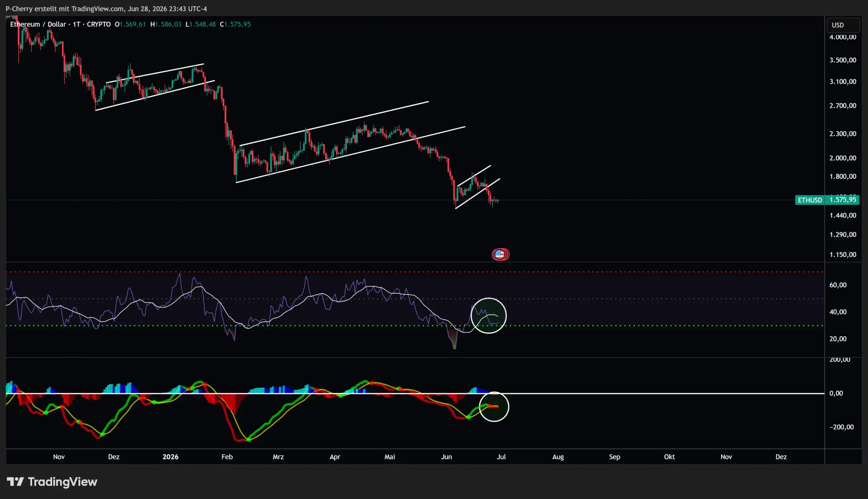Click the Mrz label on time axis
Viewport: 868px width, 499px height.
[x=278, y=457]
